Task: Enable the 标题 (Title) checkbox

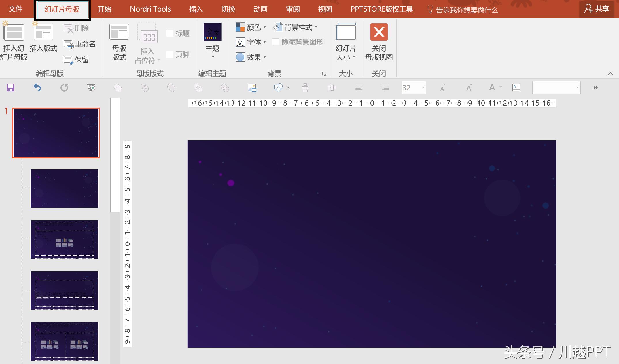Action: click(170, 33)
